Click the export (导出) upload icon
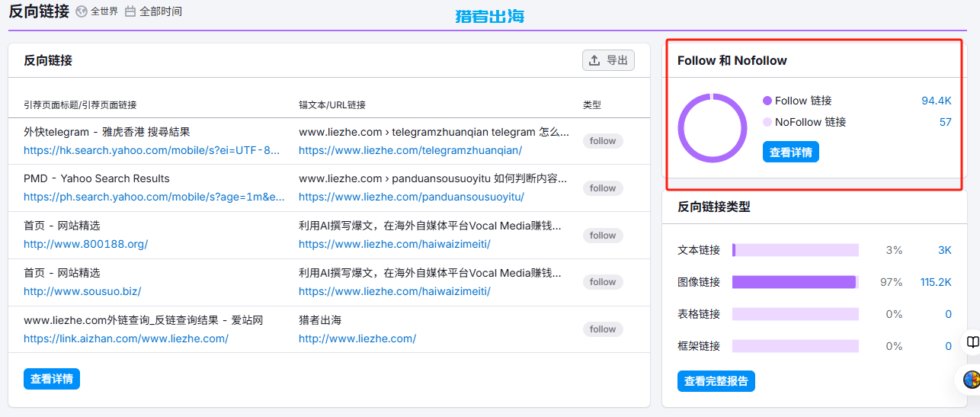Screen dimensions: 980x417 [x=595, y=61]
